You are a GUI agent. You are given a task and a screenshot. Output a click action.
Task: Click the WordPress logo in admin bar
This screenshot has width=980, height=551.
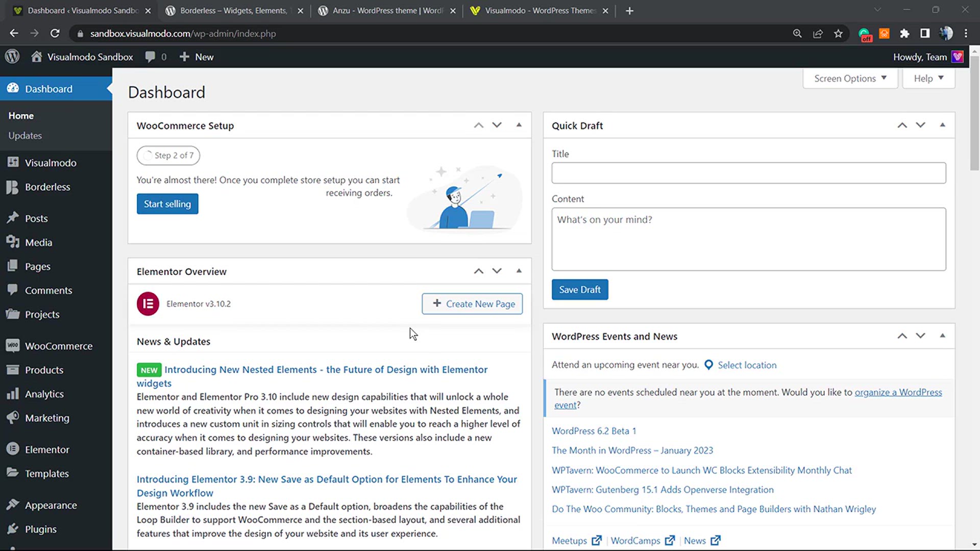(x=12, y=57)
